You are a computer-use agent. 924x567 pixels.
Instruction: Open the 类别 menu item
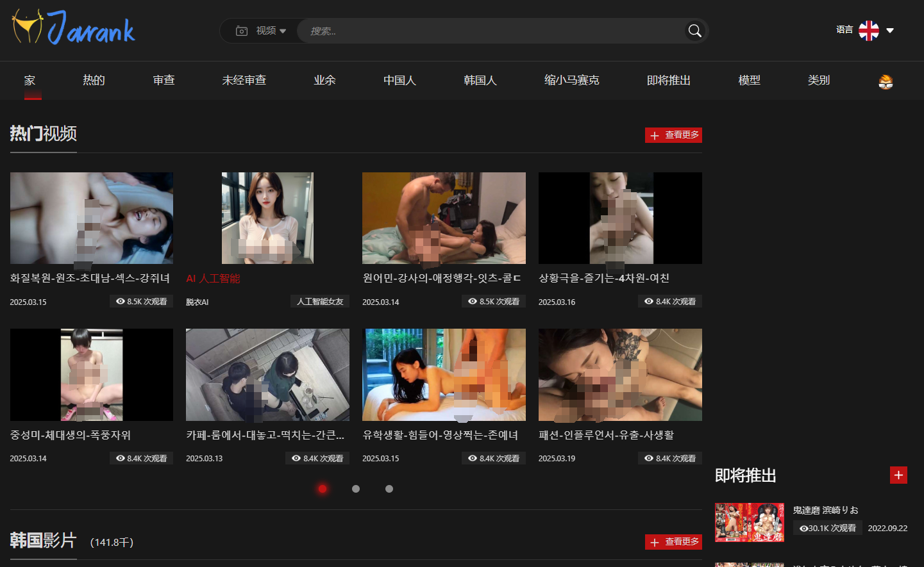[819, 80]
